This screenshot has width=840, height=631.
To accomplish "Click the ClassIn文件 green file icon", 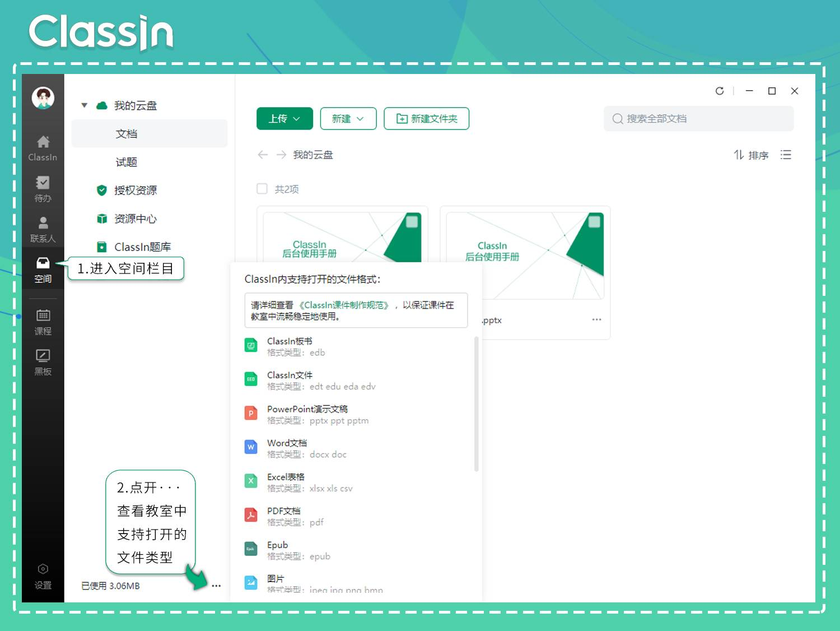I will pyautogui.click(x=251, y=379).
